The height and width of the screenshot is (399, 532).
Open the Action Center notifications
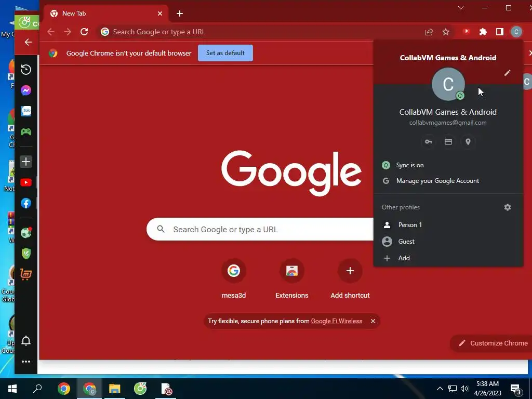516,390
